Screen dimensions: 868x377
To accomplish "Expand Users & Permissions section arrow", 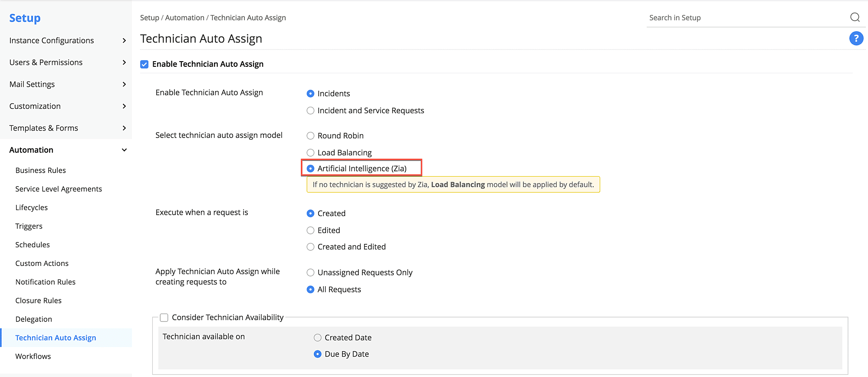I will click(124, 62).
